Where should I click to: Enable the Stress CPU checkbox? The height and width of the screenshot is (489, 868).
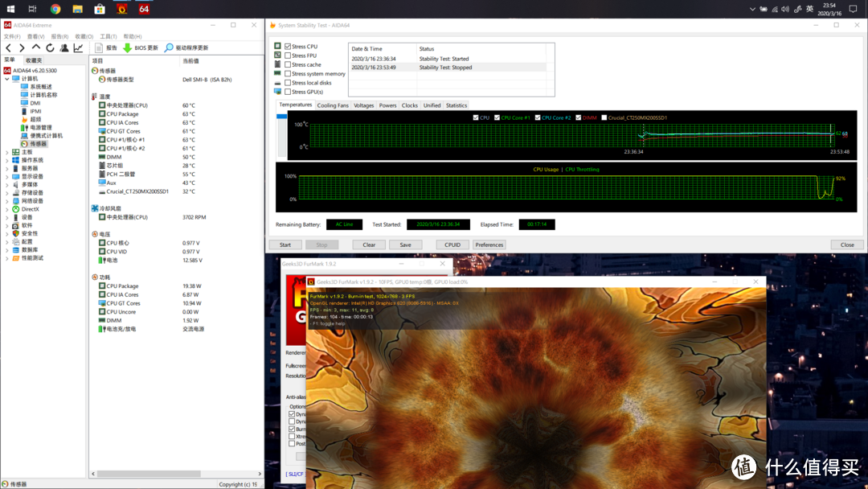(x=288, y=47)
